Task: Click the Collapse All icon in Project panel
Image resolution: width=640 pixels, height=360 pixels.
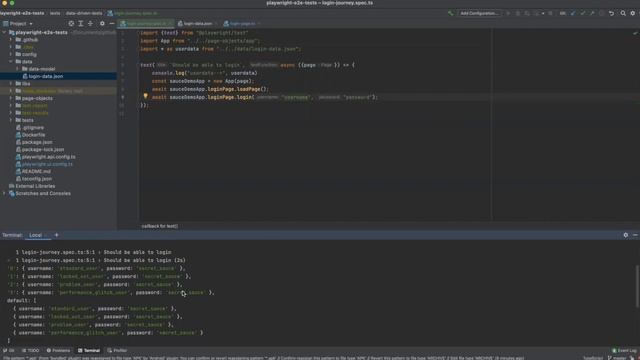Action: [x=90, y=24]
